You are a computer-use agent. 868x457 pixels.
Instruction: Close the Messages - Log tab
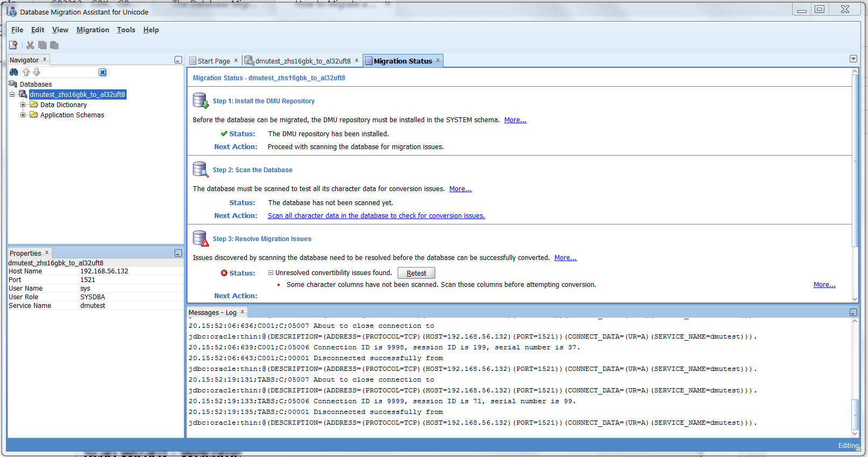pos(242,312)
